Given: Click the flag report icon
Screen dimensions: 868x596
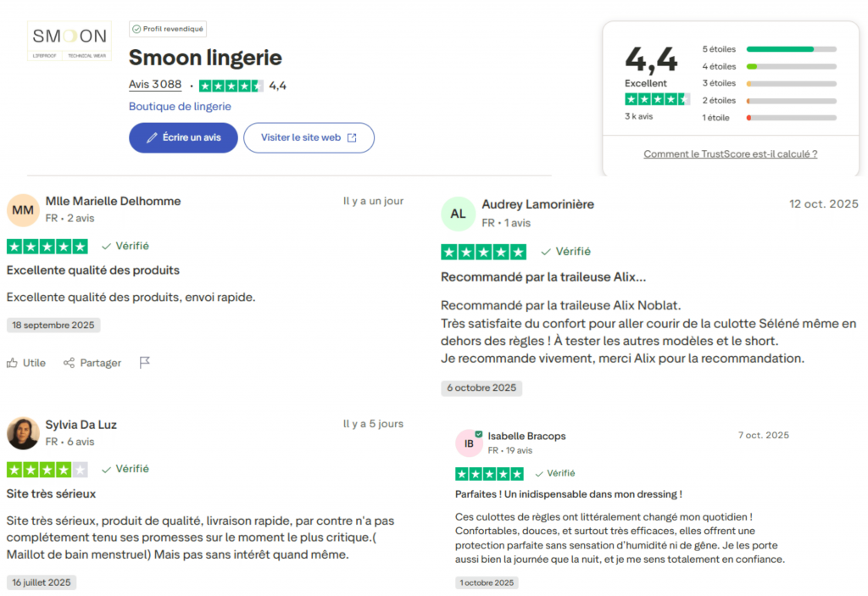Looking at the screenshot, I should pos(144,363).
